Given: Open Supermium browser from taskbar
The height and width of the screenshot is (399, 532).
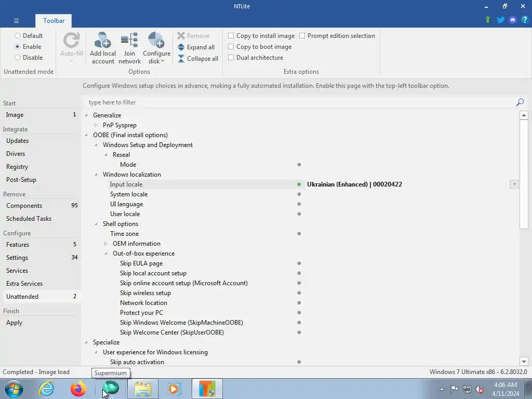Looking at the screenshot, I should tap(111, 389).
